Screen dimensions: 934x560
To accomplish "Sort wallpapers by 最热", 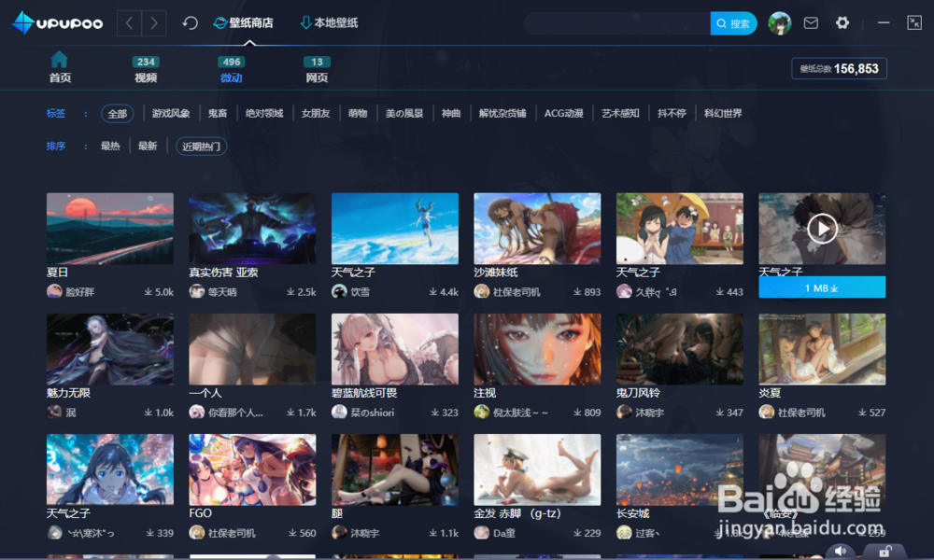I will click(110, 146).
